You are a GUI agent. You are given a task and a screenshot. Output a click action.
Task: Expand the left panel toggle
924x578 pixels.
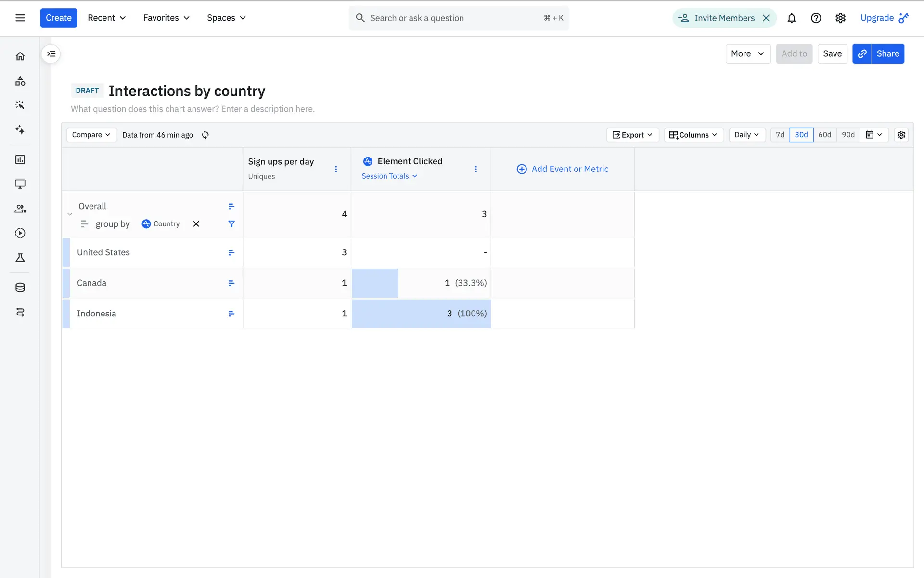pyautogui.click(x=51, y=54)
